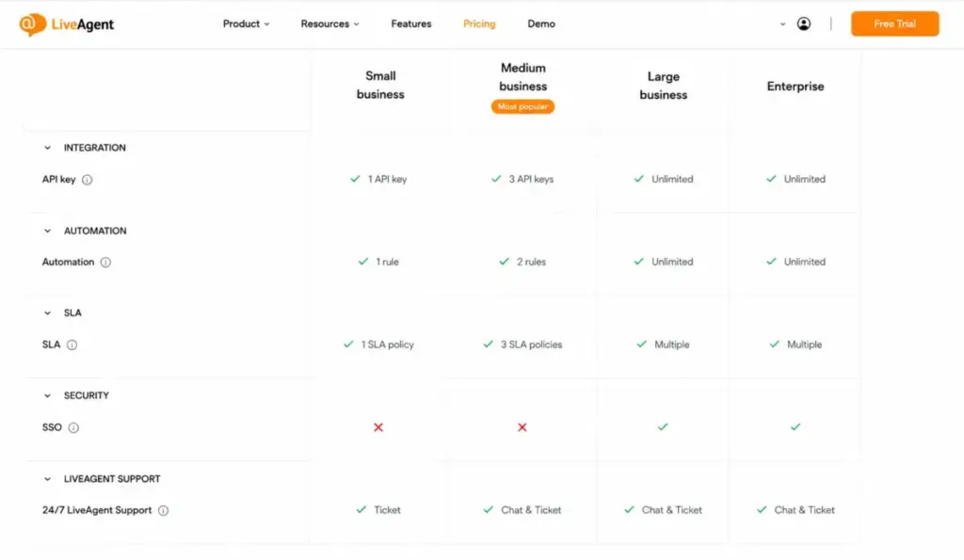Click Multiple SLA under Enterprise
Image resolution: width=964 pixels, height=560 pixels.
(795, 344)
